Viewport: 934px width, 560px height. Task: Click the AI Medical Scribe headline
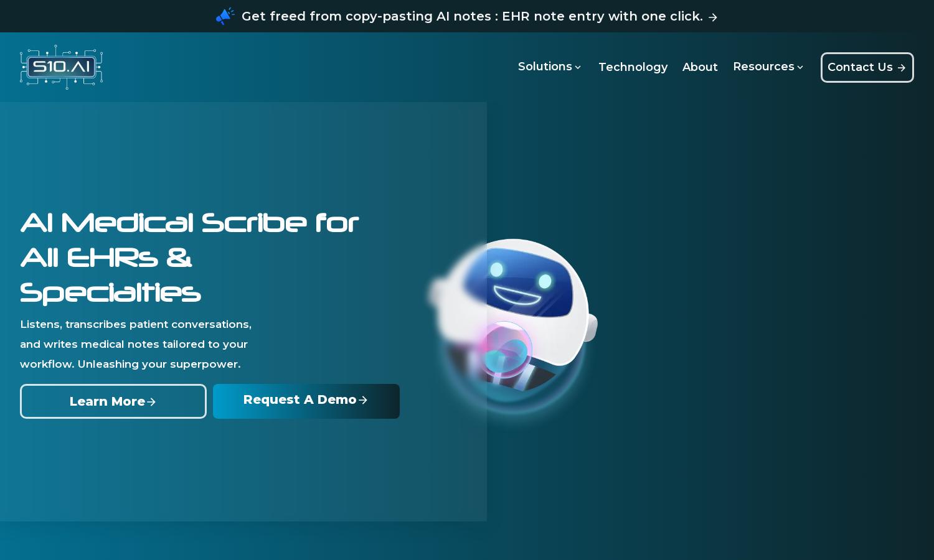[189, 257]
